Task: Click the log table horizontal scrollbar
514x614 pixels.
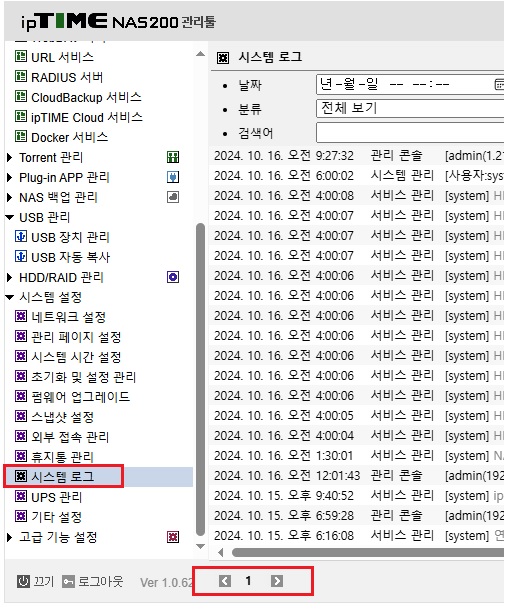Action: [368, 553]
